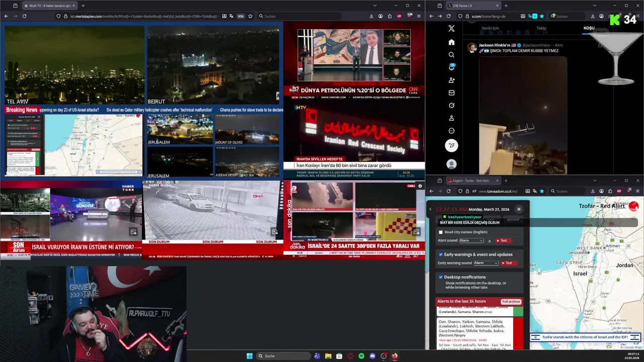
Task: Open the account avatar in X sidebar
Action: 451,164
